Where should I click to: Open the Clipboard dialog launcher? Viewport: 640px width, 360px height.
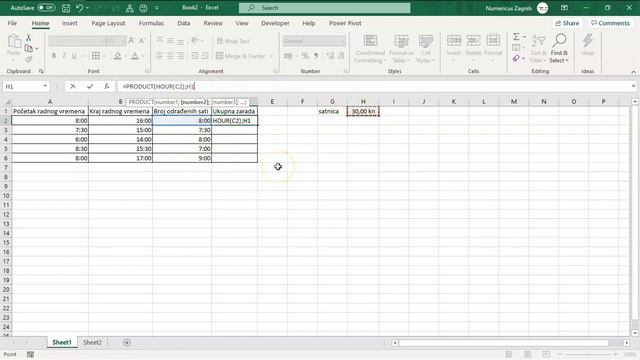click(41, 71)
